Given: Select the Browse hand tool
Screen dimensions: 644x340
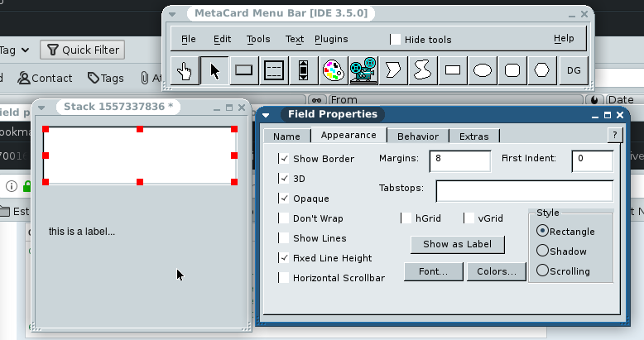Looking at the screenshot, I should (185, 70).
